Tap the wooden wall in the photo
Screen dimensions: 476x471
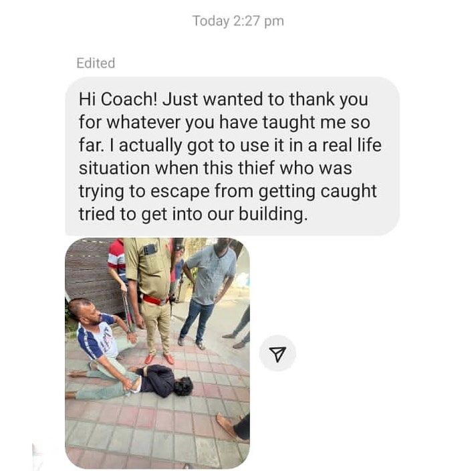(x=88, y=276)
